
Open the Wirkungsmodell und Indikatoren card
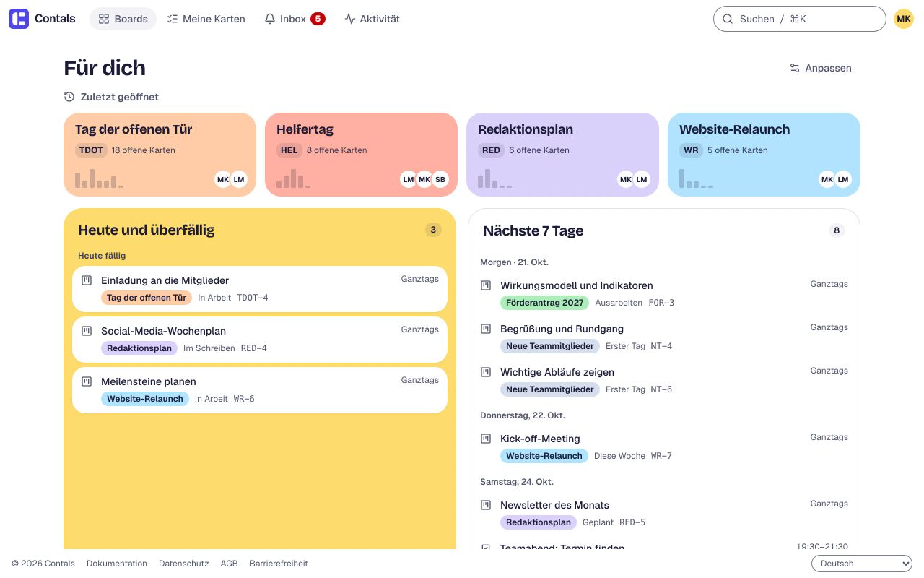pos(664,293)
